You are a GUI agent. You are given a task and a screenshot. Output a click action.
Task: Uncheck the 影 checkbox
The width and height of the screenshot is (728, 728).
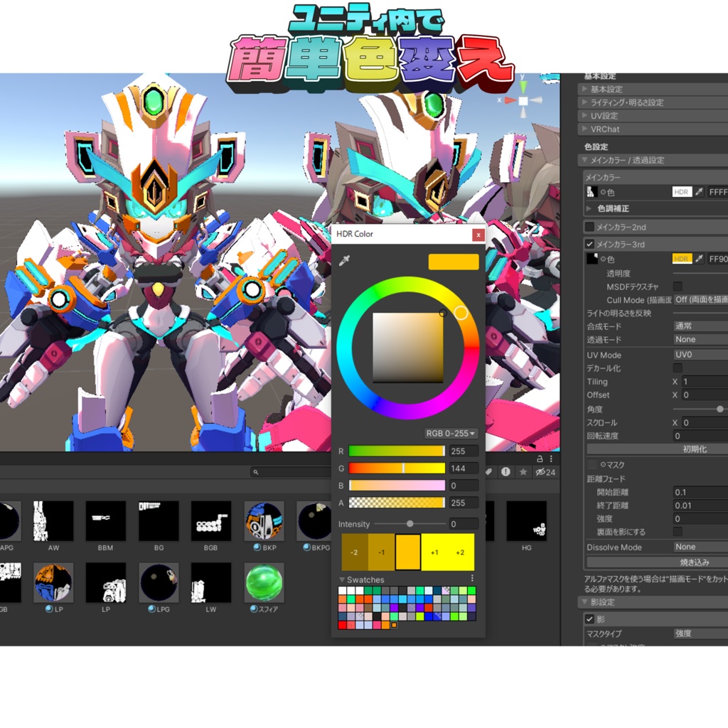[589, 619]
